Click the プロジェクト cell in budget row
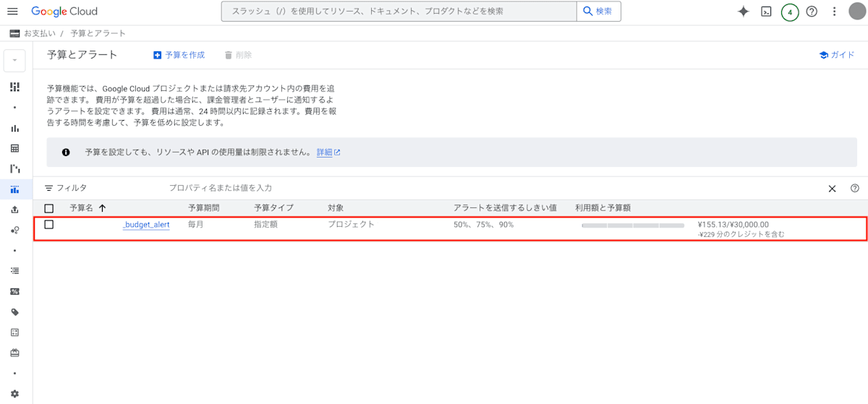This screenshot has width=868, height=404. (x=352, y=225)
